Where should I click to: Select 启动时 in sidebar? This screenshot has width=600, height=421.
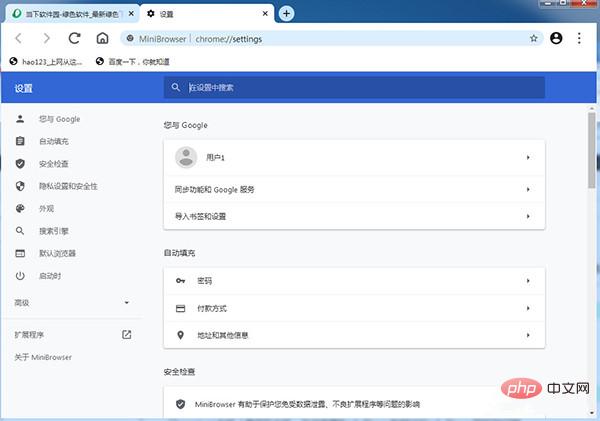50,276
